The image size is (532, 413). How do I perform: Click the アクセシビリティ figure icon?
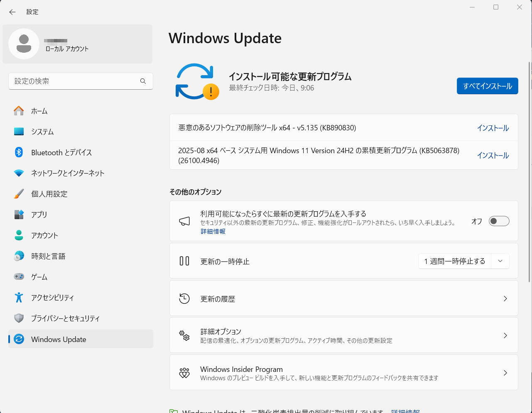(x=19, y=298)
